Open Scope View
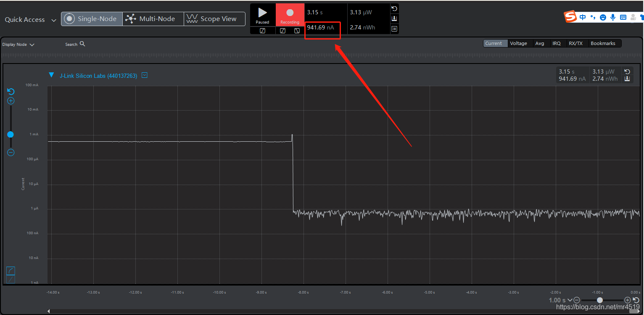644x315 pixels. tap(214, 19)
